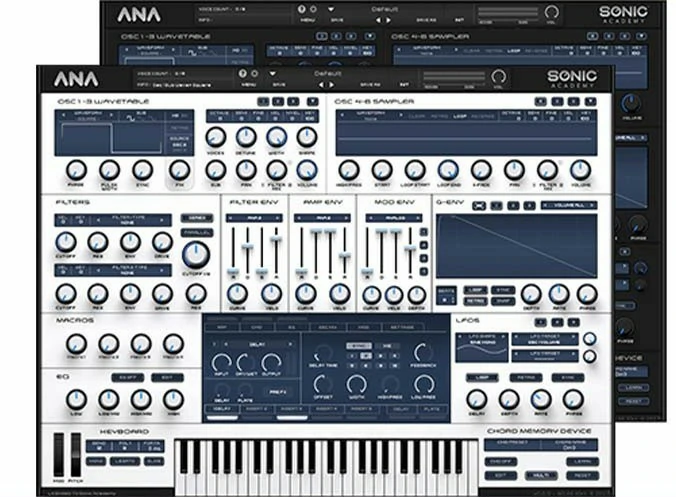Click INIT preset button

point(404,85)
